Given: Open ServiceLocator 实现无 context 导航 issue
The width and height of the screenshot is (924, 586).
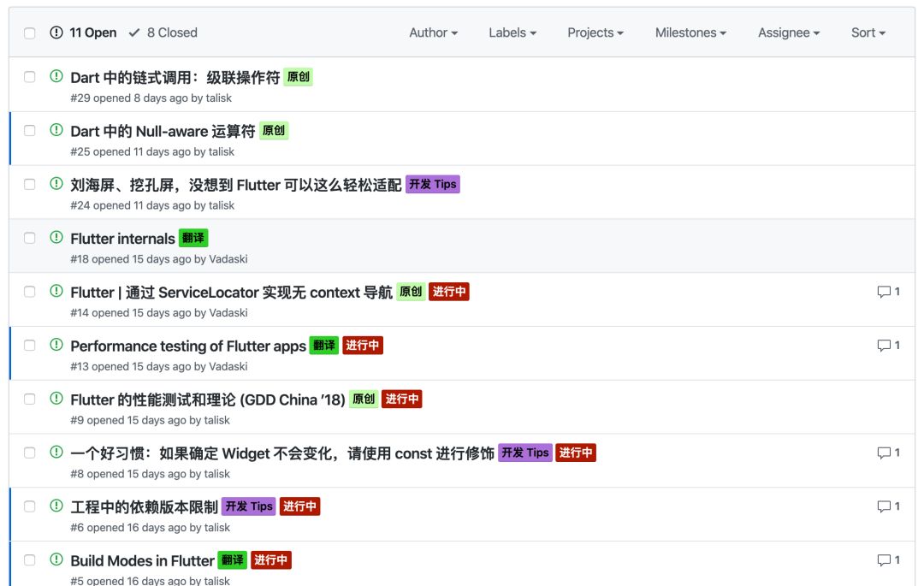Looking at the screenshot, I should coord(231,292).
